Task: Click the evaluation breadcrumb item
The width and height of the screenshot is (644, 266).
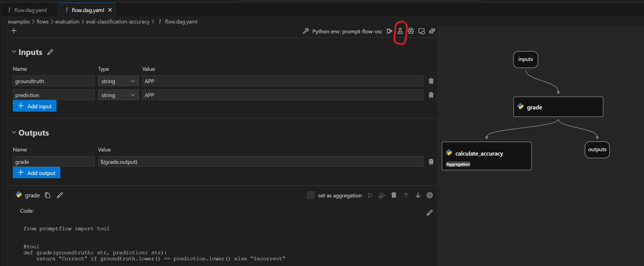Action: click(x=67, y=22)
